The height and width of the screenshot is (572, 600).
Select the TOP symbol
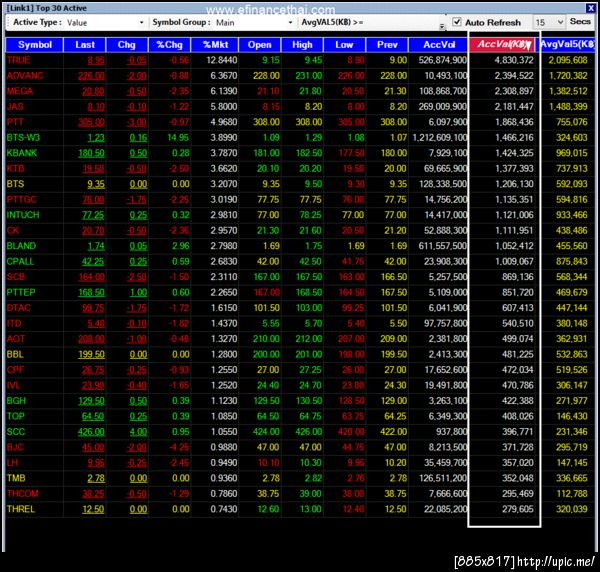coord(15,416)
